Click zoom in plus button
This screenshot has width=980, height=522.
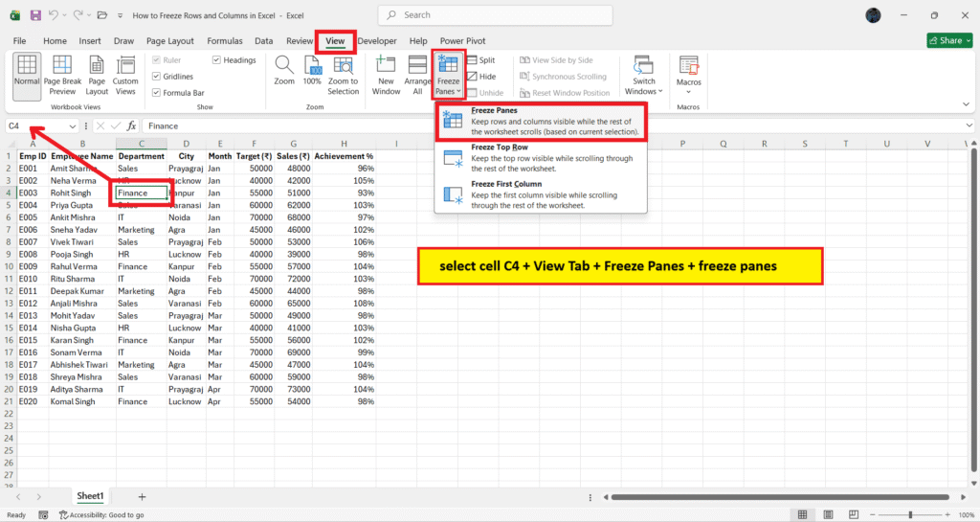(x=947, y=514)
